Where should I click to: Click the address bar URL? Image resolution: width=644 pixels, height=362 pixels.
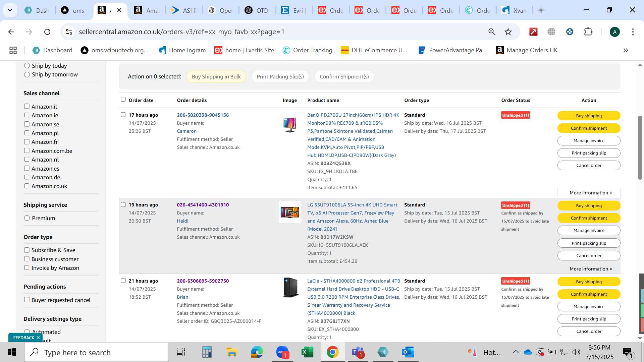(181, 32)
